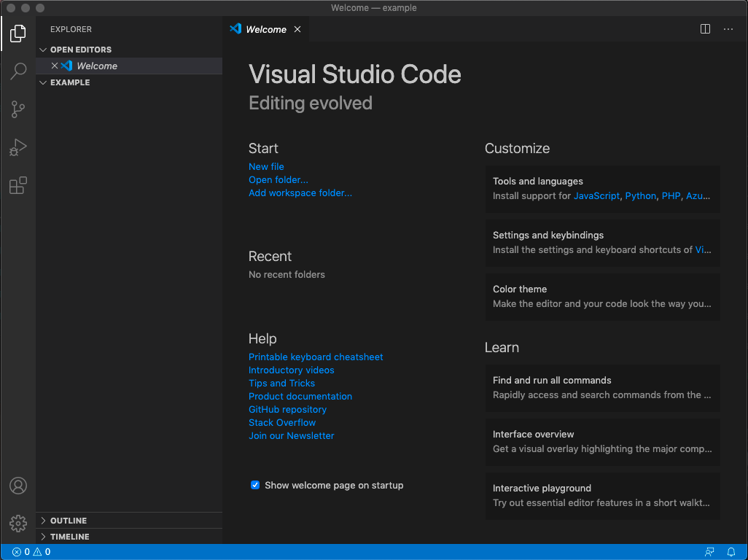Viewport: 748px width, 560px height.
Task: Open the Extensions view
Action: pyautogui.click(x=17, y=185)
